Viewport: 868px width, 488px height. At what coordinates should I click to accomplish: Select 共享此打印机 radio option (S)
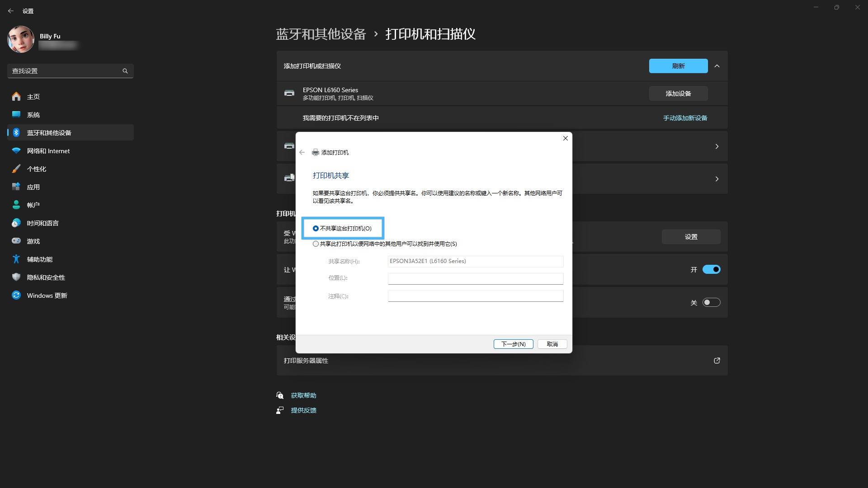316,244
